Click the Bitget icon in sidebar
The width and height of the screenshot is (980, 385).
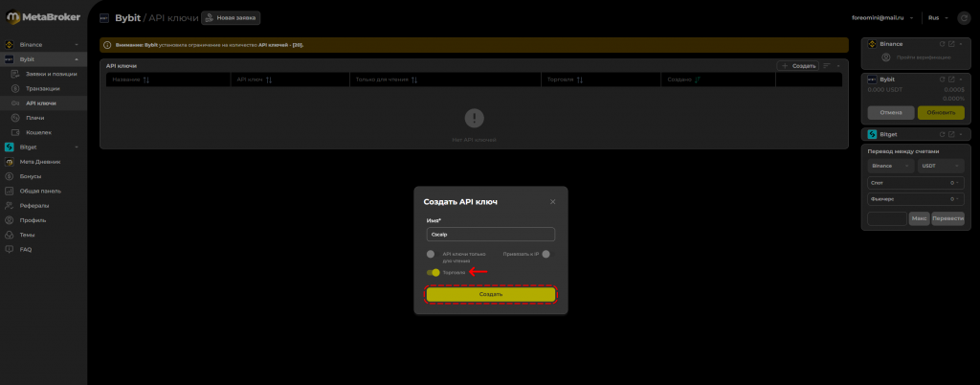point(10,147)
